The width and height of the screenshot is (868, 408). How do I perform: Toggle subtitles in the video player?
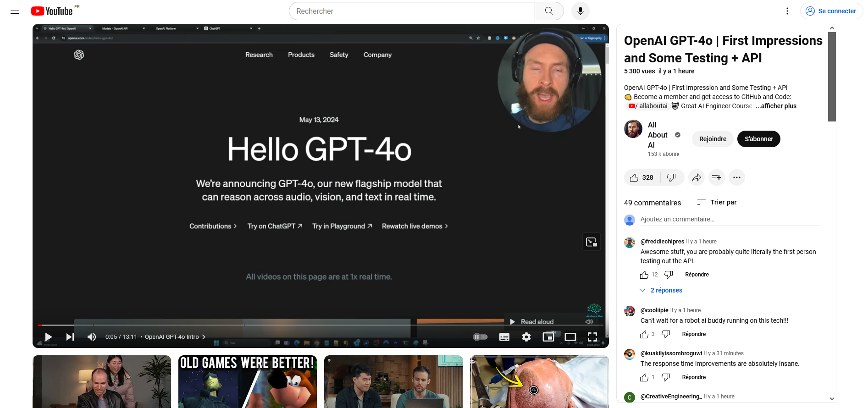coord(504,337)
